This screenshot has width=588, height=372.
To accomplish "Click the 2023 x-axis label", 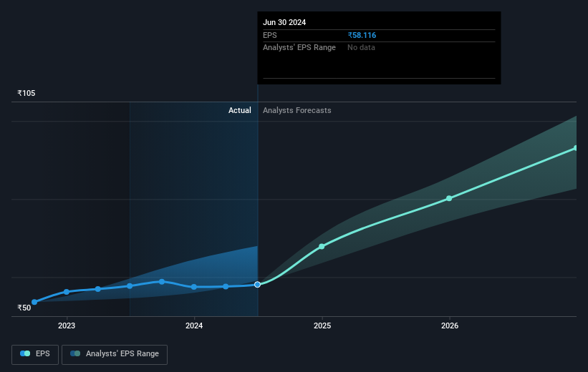I will [x=67, y=326].
